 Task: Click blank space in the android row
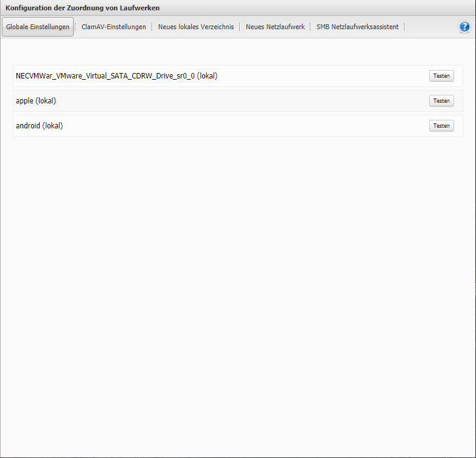(x=243, y=126)
